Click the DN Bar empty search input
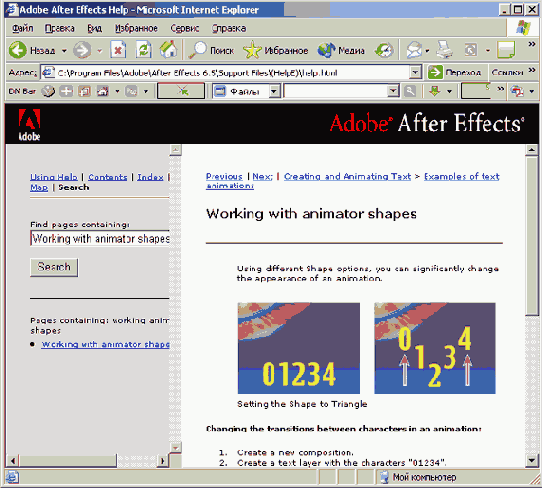542x488 pixels. coord(336,91)
